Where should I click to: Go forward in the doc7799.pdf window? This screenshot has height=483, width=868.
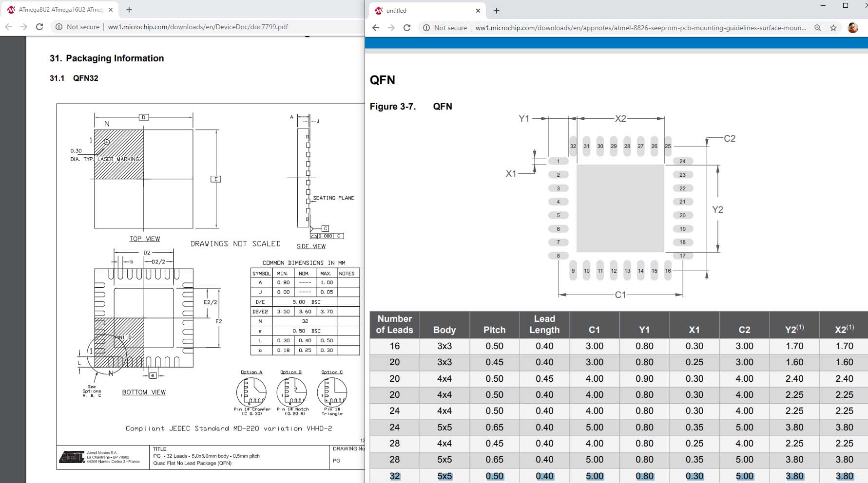(24, 27)
